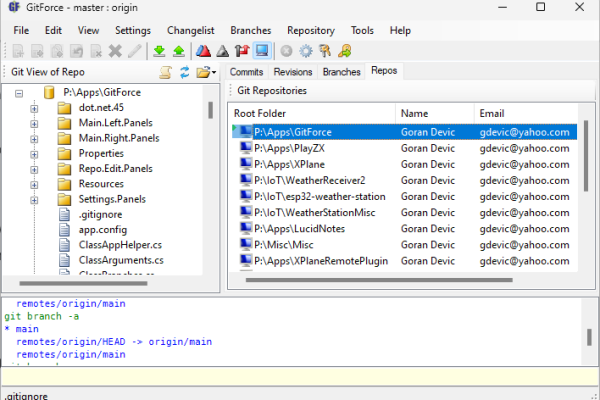Click the green Push up-arrow toolbar icon

pyautogui.click(x=178, y=51)
